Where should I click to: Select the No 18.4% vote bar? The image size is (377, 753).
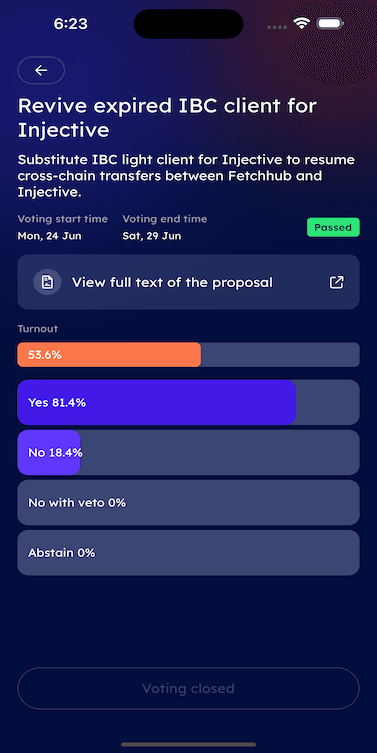click(x=188, y=453)
